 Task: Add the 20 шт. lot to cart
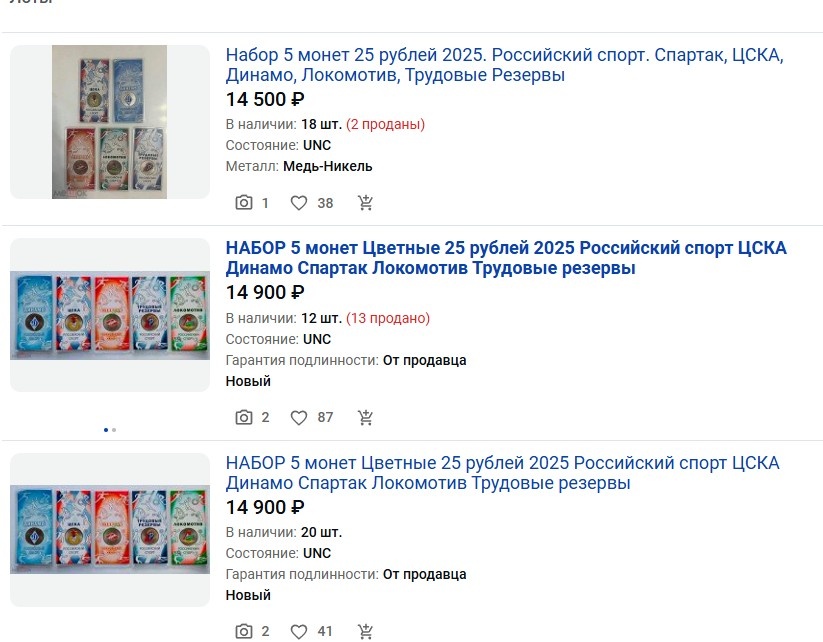(365, 632)
